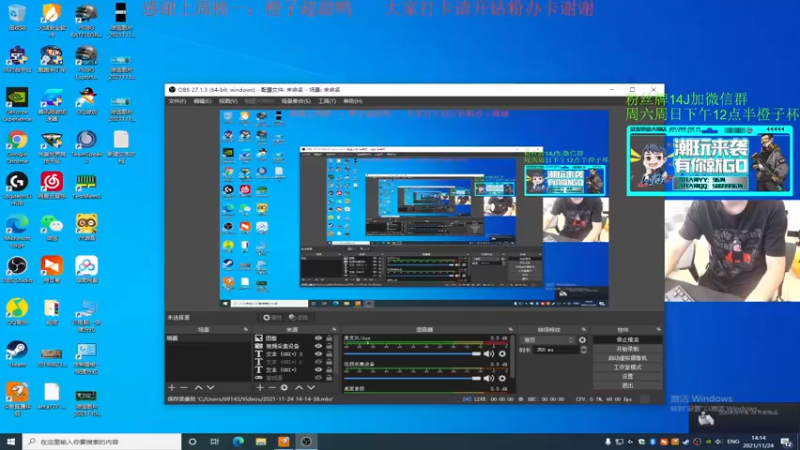Select the TeamSpeak 3 desktop icon

86,146
